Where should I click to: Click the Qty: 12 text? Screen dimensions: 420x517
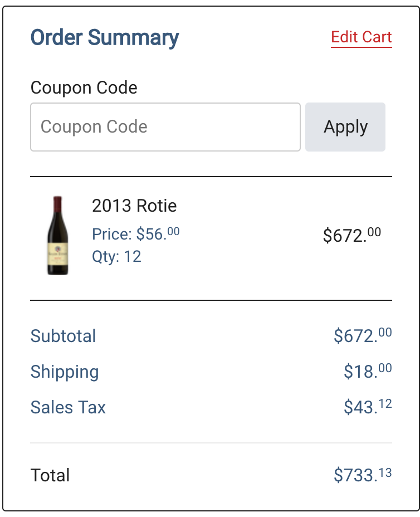[116, 256]
